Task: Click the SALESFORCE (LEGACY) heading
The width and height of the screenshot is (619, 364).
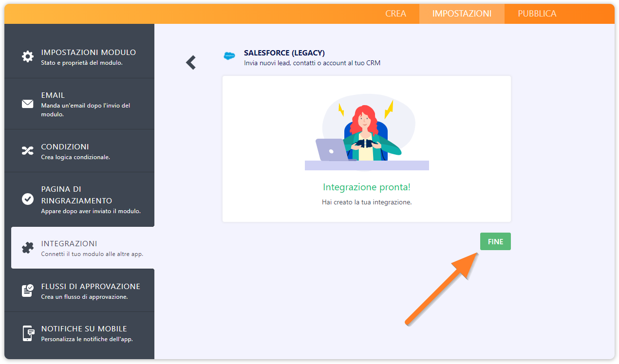Action: pyautogui.click(x=284, y=53)
